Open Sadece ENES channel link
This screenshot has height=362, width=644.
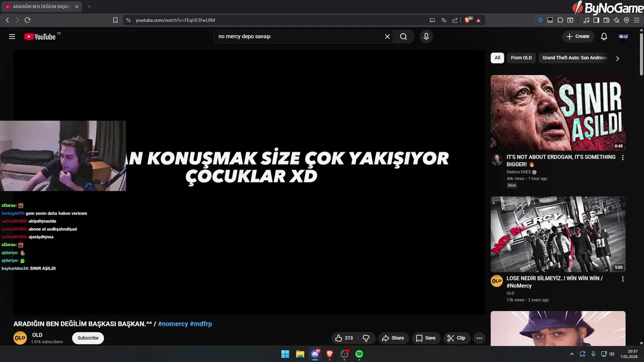pyautogui.click(x=519, y=172)
